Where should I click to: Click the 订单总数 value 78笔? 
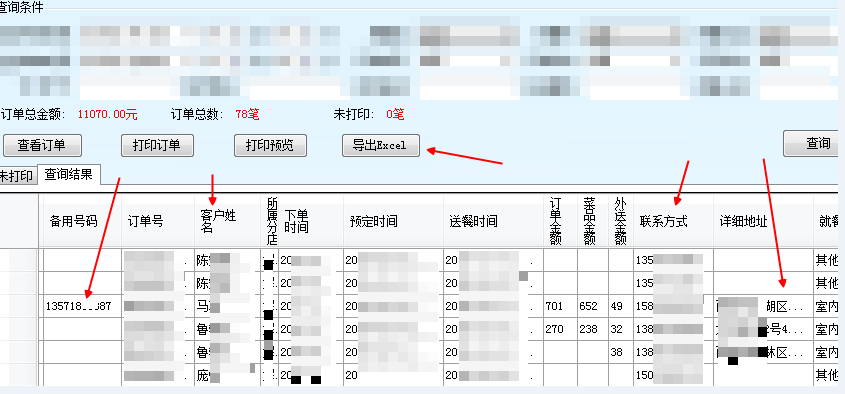pos(247,114)
